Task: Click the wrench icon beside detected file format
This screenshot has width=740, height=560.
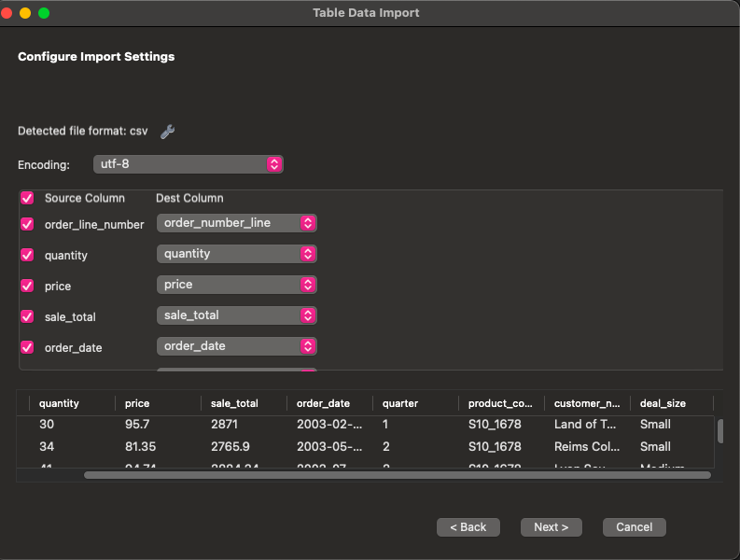Action: click(168, 132)
